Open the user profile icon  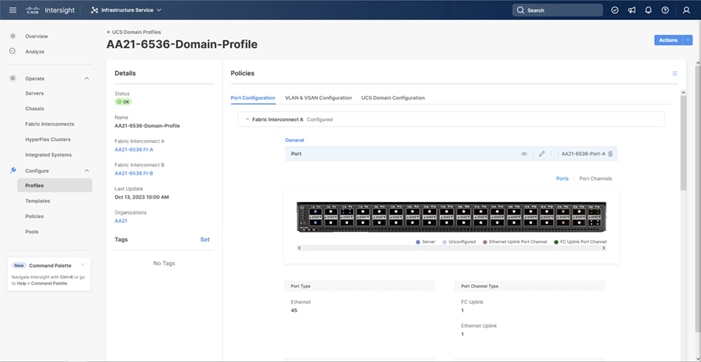pos(686,10)
